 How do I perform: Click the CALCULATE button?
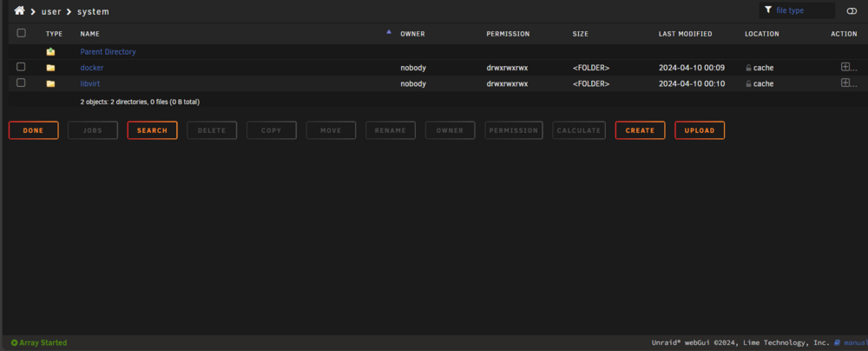click(x=579, y=130)
